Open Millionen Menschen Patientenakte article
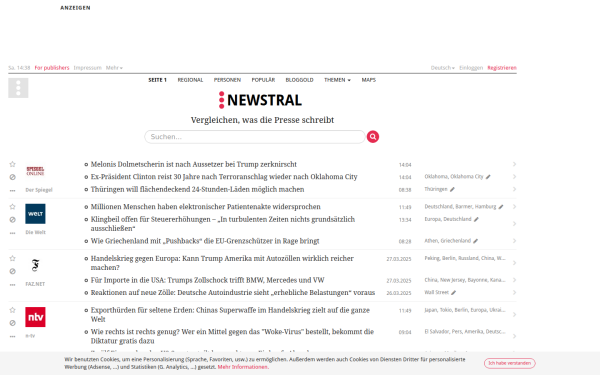This screenshot has height=375, width=600. click(x=205, y=207)
